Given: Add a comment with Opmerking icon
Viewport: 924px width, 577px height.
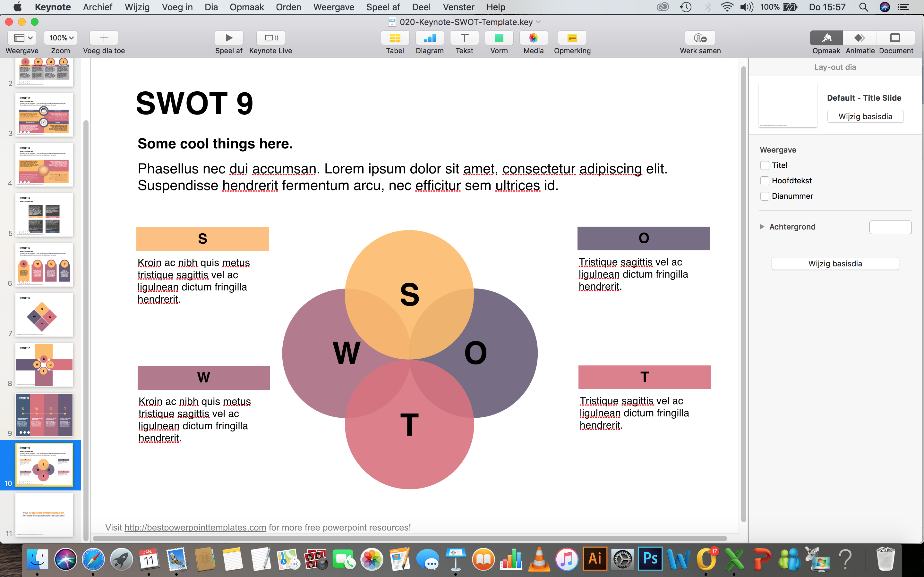Looking at the screenshot, I should click(572, 38).
